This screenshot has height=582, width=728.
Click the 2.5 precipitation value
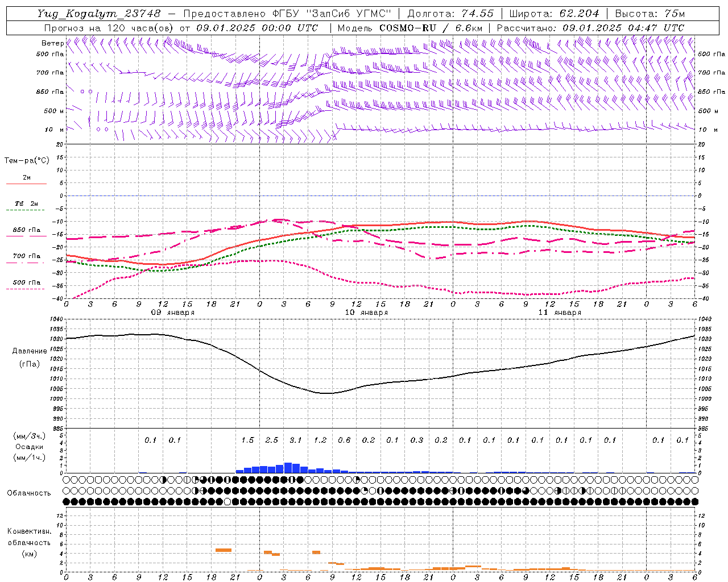pyautogui.click(x=271, y=440)
